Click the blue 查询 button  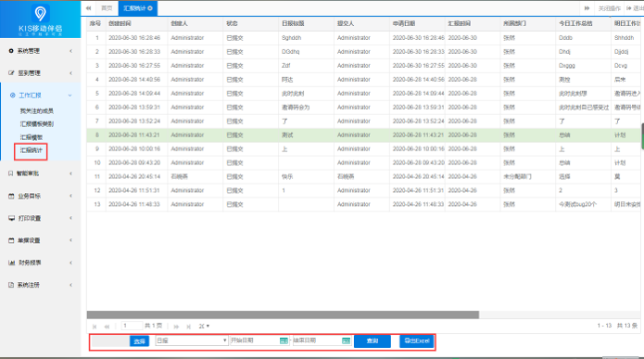(373, 340)
